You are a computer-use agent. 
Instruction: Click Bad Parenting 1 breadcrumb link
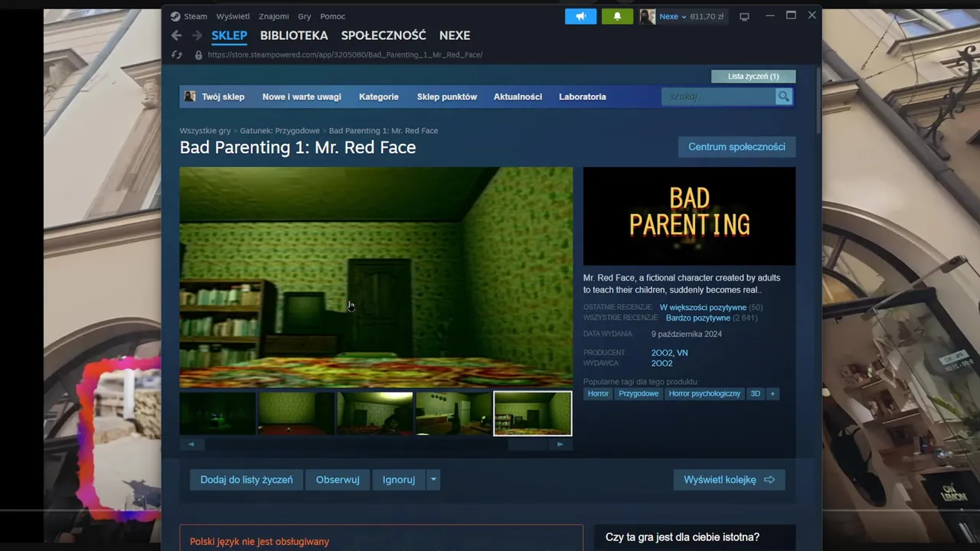click(x=384, y=131)
